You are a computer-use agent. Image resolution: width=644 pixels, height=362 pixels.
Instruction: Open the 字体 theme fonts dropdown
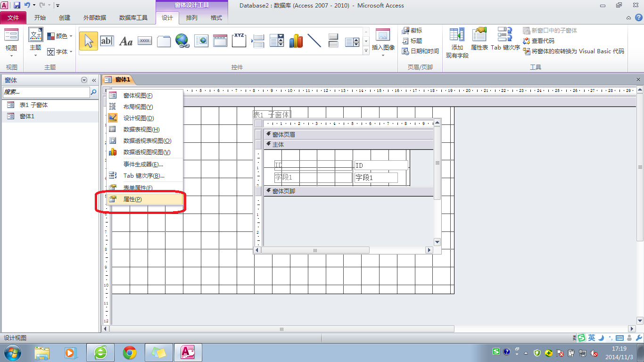60,52
